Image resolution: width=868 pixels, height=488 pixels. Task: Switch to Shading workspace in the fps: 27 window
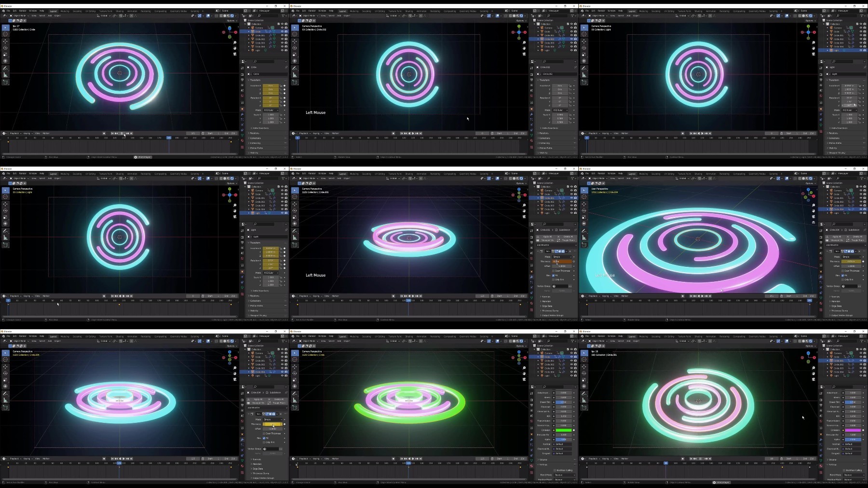[120, 11]
